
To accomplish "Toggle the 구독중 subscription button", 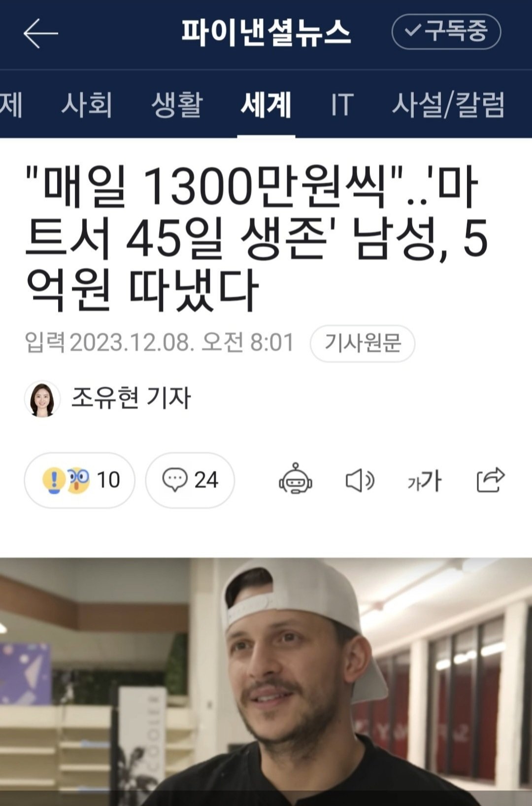I will point(446,32).
